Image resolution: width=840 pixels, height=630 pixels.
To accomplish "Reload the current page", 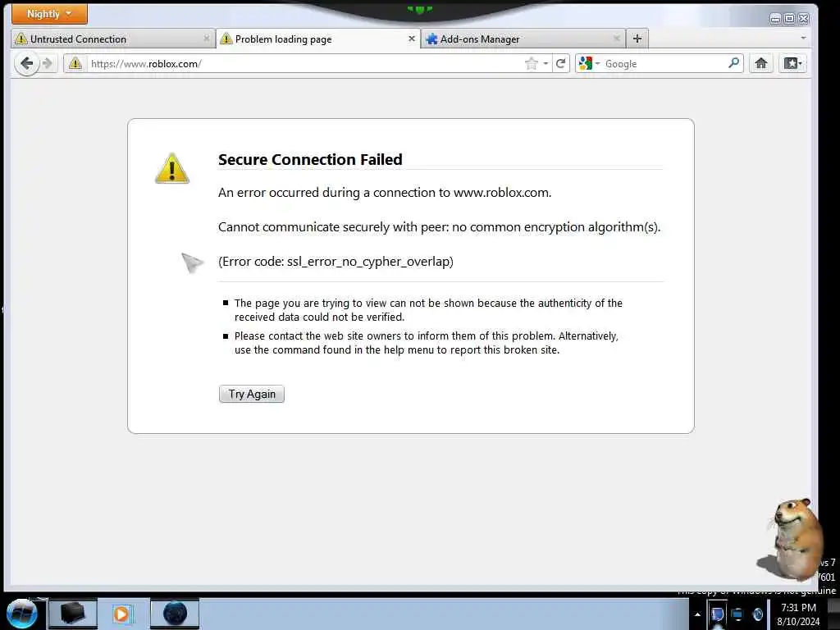I will pos(560,64).
